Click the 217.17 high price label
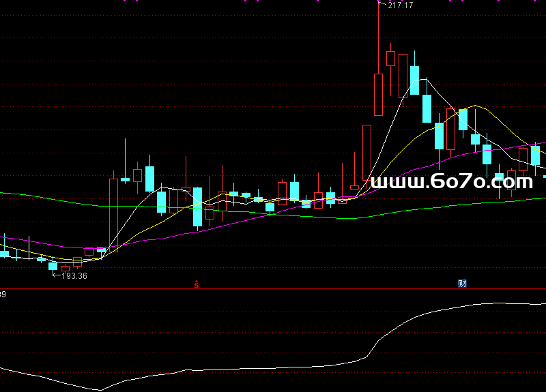Screen dimensions: 546x392 pos(401,5)
